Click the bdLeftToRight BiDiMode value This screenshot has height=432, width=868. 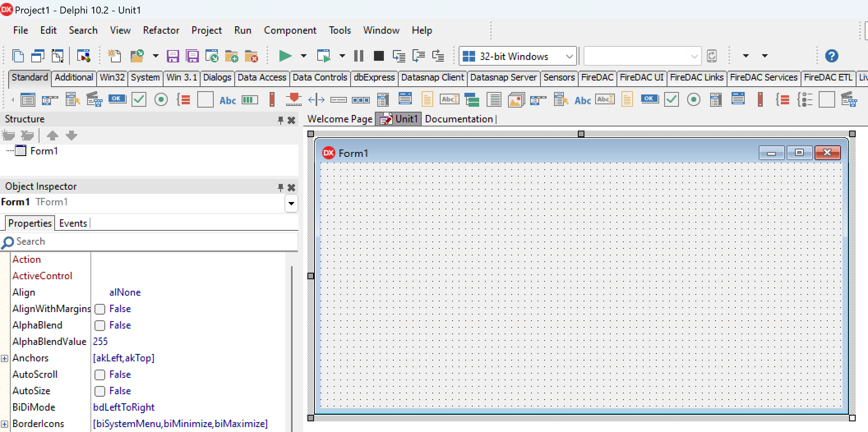pyautogui.click(x=124, y=407)
